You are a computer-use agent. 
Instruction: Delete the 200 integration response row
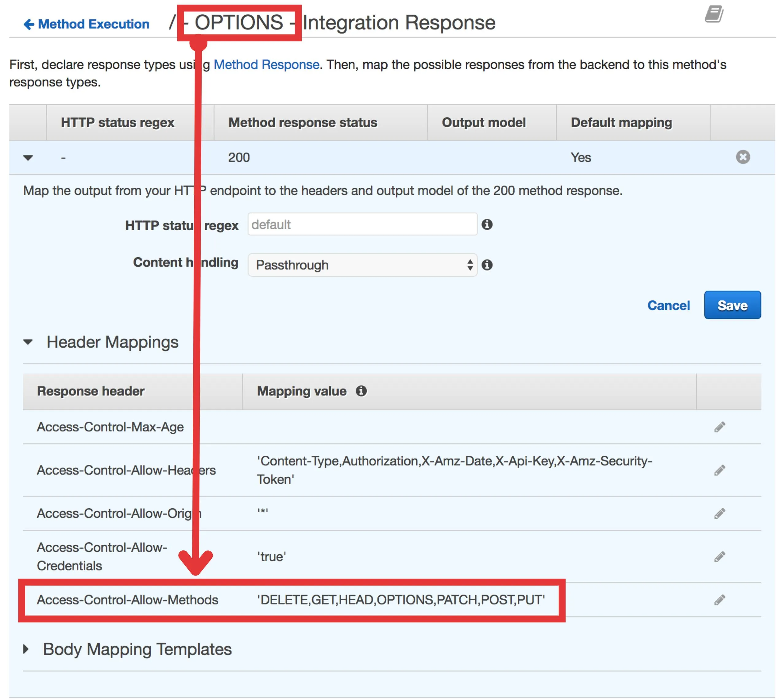click(x=743, y=157)
